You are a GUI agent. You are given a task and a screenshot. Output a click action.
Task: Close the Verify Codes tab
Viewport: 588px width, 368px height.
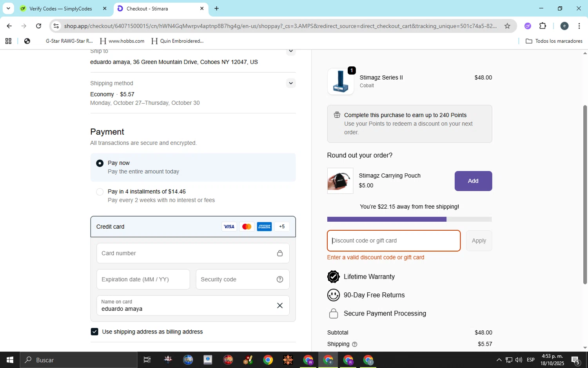click(105, 8)
